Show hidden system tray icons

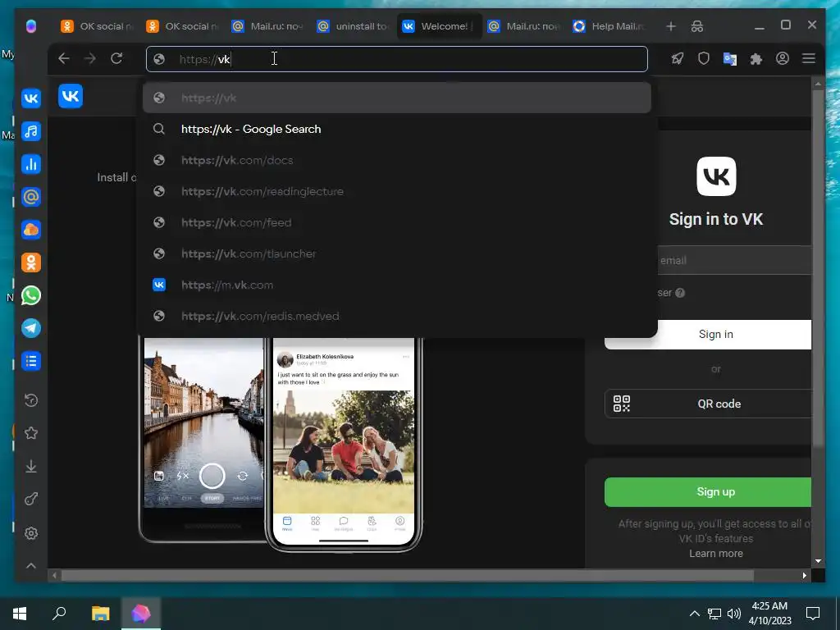tap(694, 614)
